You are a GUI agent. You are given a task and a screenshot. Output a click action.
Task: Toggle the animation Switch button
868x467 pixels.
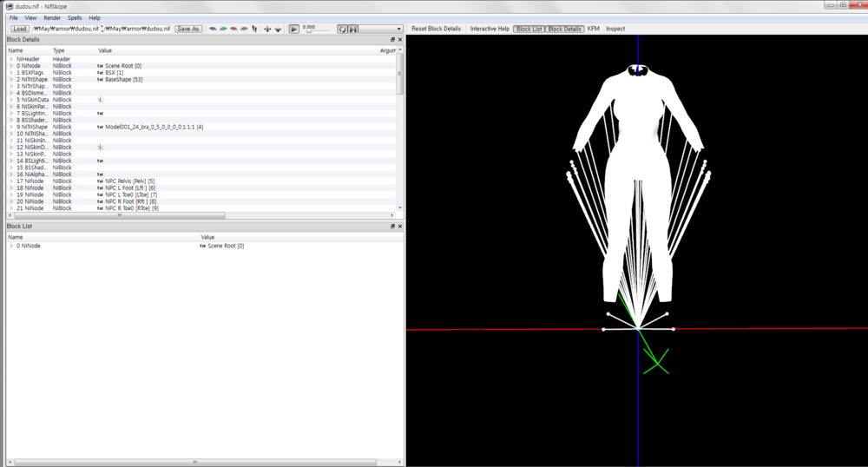coord(352,29)
